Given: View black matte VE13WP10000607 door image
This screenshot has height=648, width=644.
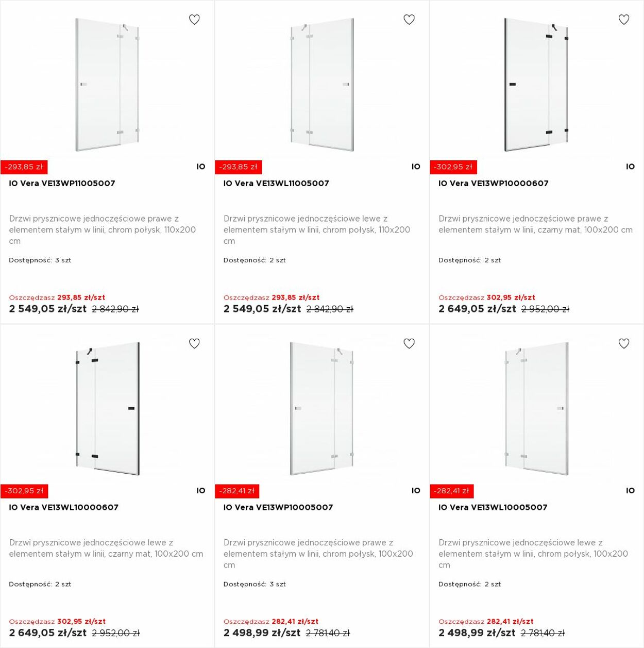Looking at the screenshot, I should coord(536,85).
